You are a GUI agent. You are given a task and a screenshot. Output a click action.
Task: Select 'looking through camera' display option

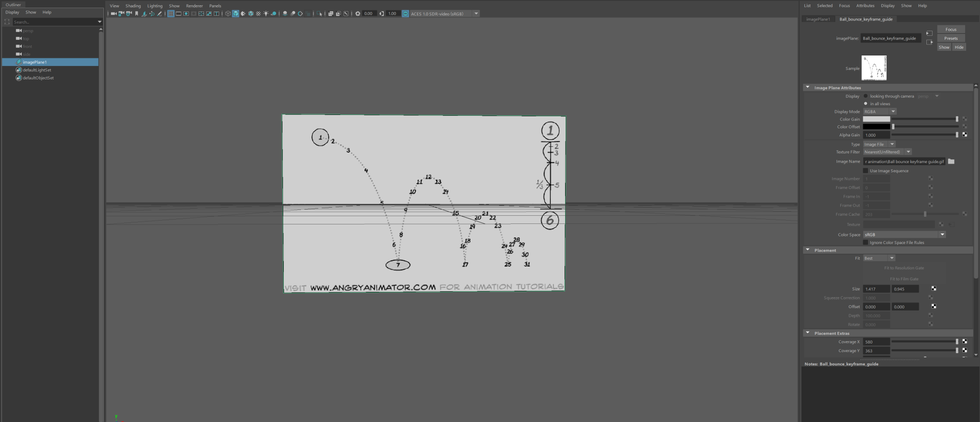point(866,96)
